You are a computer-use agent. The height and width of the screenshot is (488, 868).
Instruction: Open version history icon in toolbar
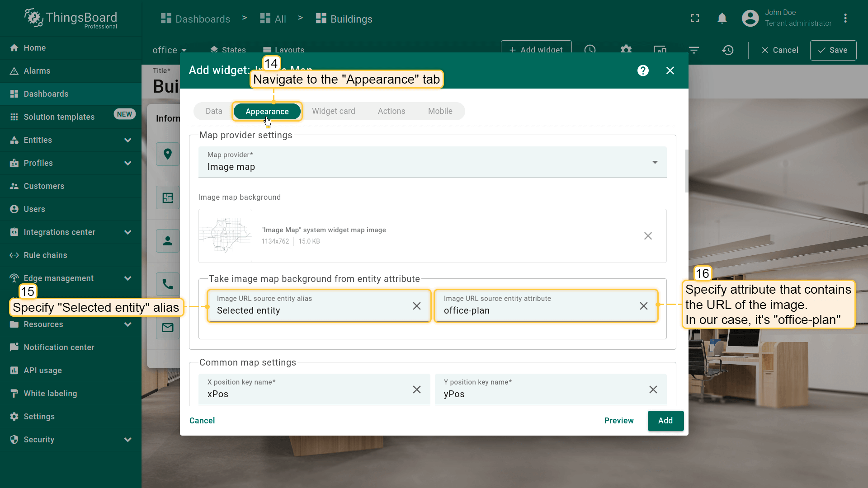[x=727, y=50]
